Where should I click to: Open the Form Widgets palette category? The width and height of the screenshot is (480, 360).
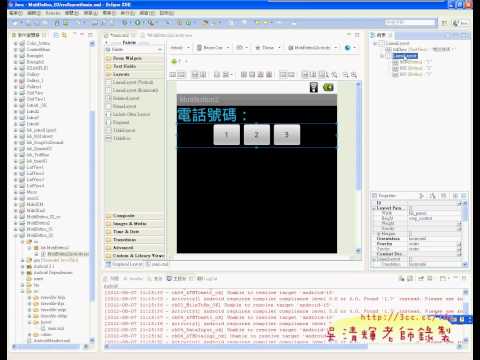134,58
